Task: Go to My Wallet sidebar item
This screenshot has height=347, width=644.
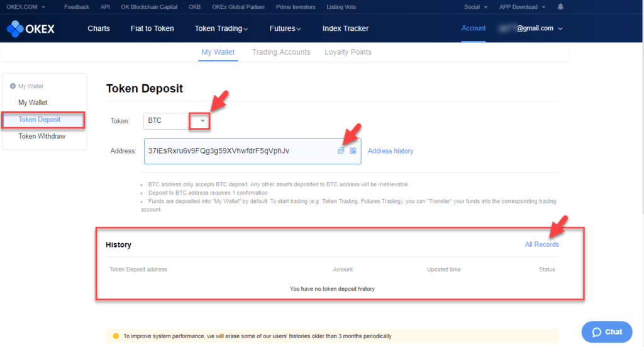Action: click(x=33, y=103)
